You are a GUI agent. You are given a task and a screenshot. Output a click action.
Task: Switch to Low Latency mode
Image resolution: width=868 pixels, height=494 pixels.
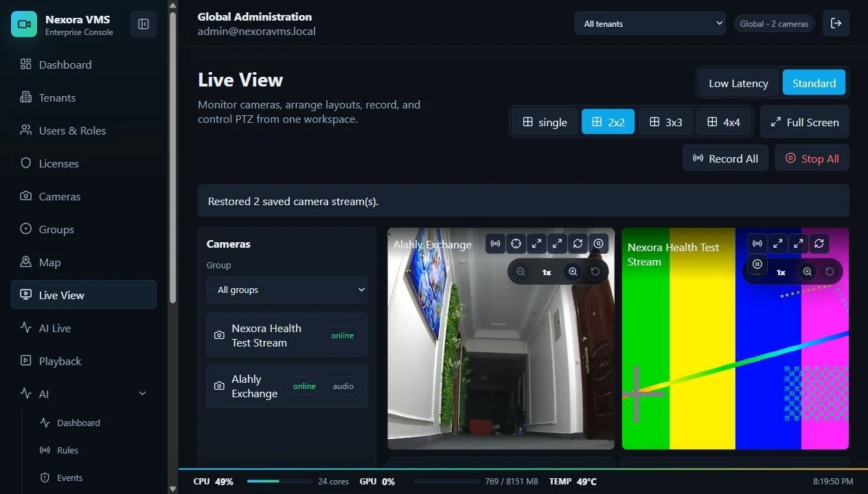pos(738,83)
